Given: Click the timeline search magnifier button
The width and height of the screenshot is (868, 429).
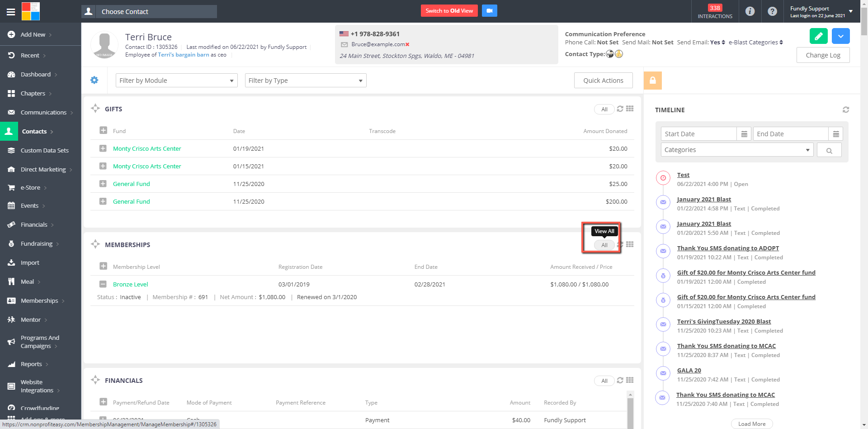Looking at the screenshot, I should click(x=829, y=150).
